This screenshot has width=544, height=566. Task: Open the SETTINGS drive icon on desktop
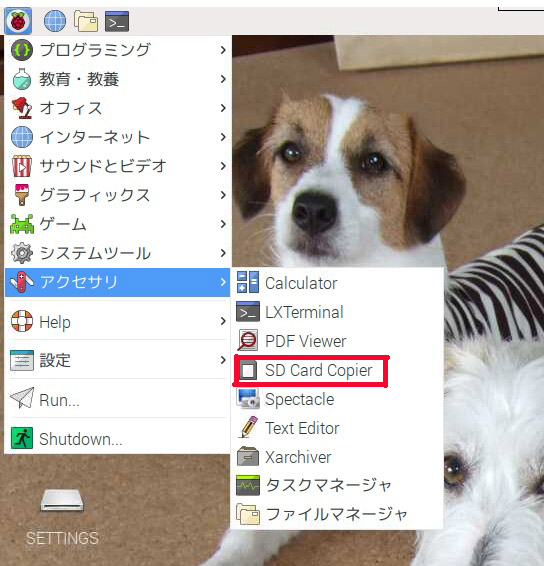coord(62,500)
